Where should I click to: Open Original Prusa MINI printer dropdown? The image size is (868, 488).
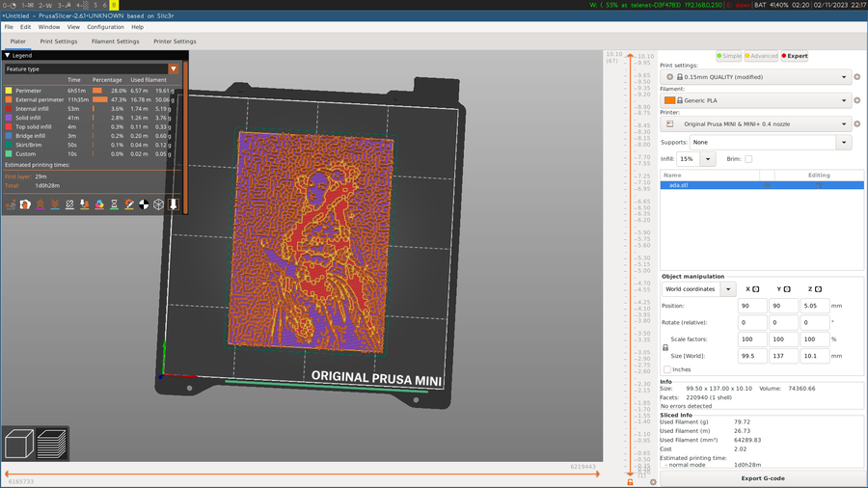click(755, 124)
